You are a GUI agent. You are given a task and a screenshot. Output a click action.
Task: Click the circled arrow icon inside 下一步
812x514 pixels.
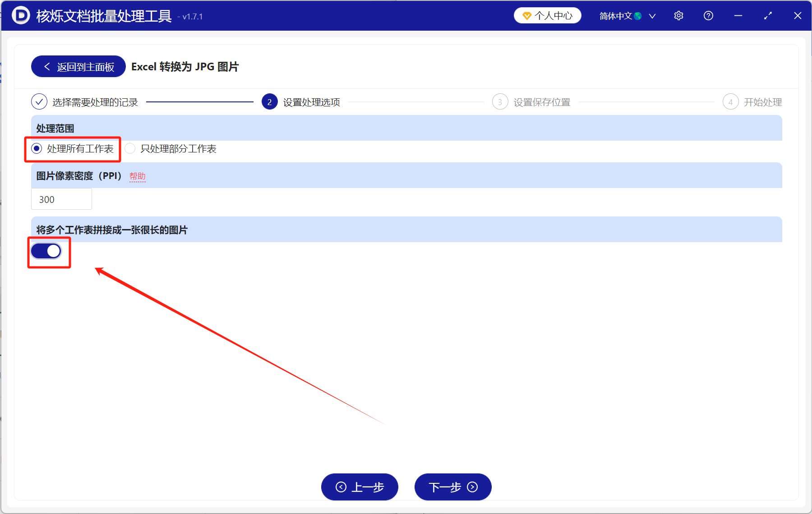tap(472, 487)
